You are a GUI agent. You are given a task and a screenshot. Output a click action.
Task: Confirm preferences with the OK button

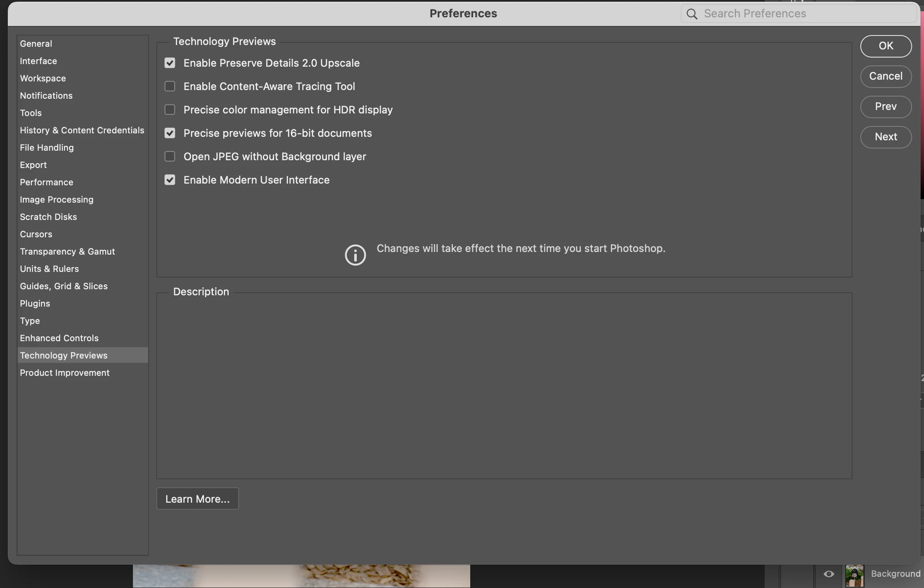click(886, 46)
